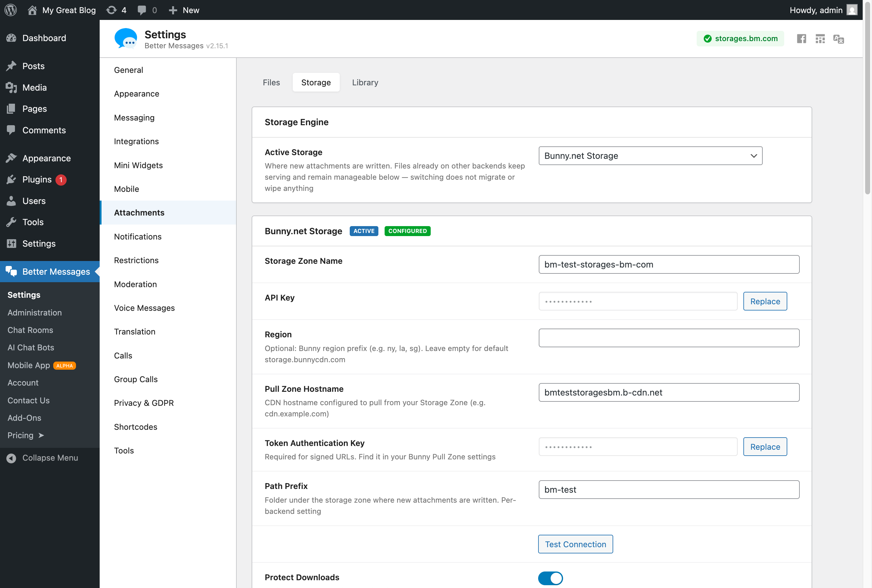Open Add-Ons in the sidebar
This screenshot has height=588, width=872.
pyautogui.click(x=24, y=418)
